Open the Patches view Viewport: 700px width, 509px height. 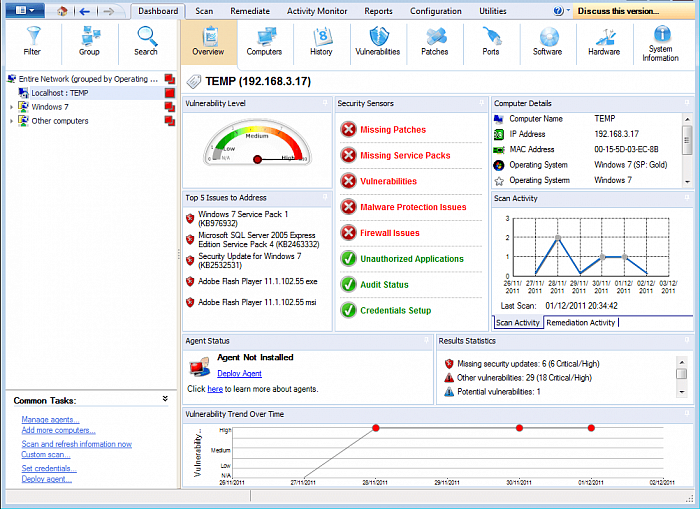coord(435,41)
